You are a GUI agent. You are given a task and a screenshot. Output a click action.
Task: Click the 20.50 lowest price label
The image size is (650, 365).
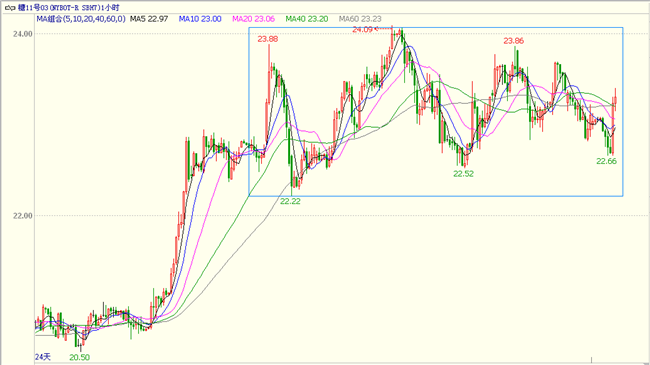coord(80,357)
